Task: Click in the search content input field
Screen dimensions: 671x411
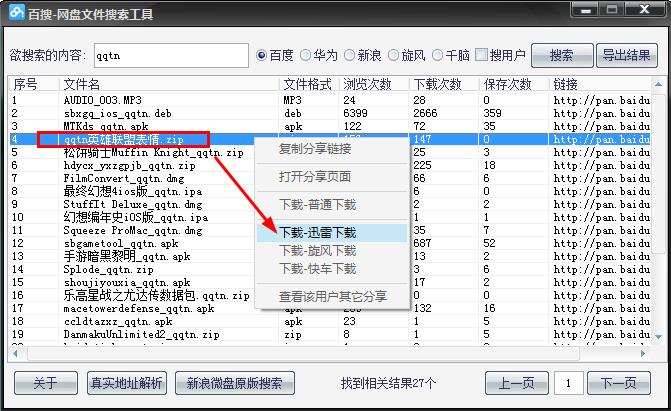Action: [170, 55]
